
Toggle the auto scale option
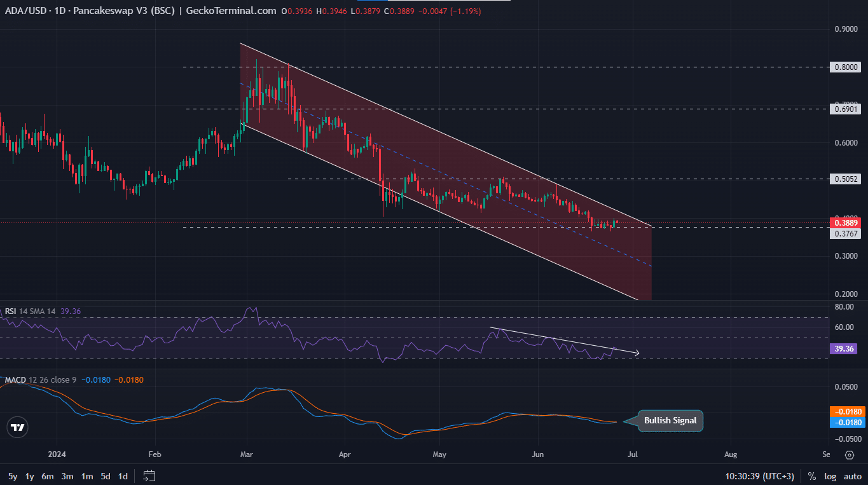(853, 476)
